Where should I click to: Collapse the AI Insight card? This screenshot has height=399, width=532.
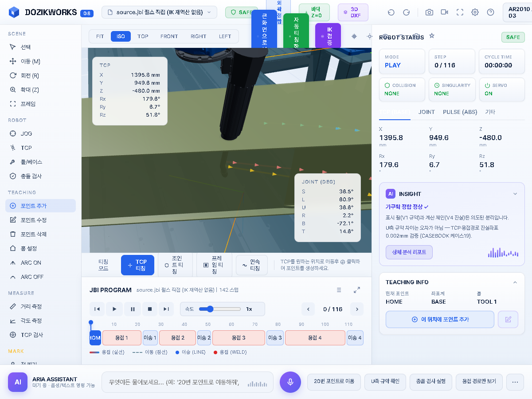pyautogui.click(x=515, y=194)
